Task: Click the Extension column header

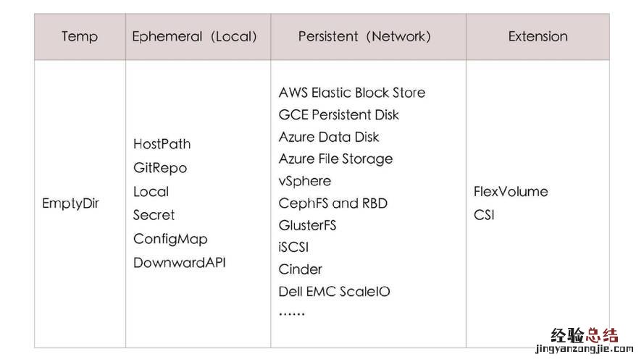Action: [x=538, y=36]
